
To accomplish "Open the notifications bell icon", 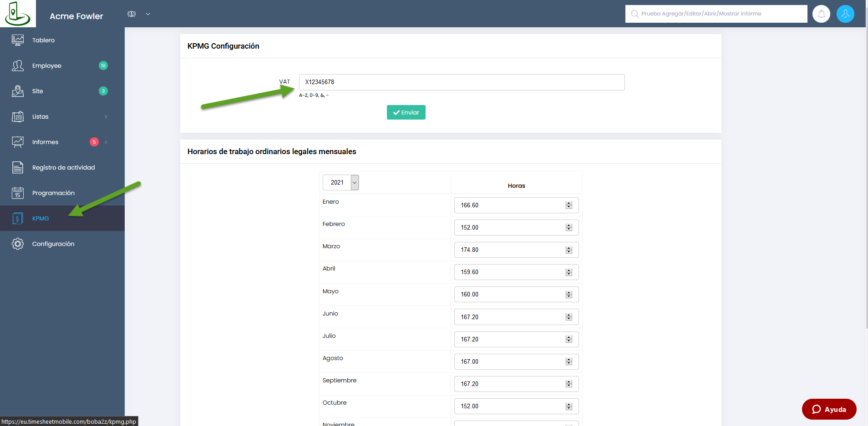I will [821, 14].
